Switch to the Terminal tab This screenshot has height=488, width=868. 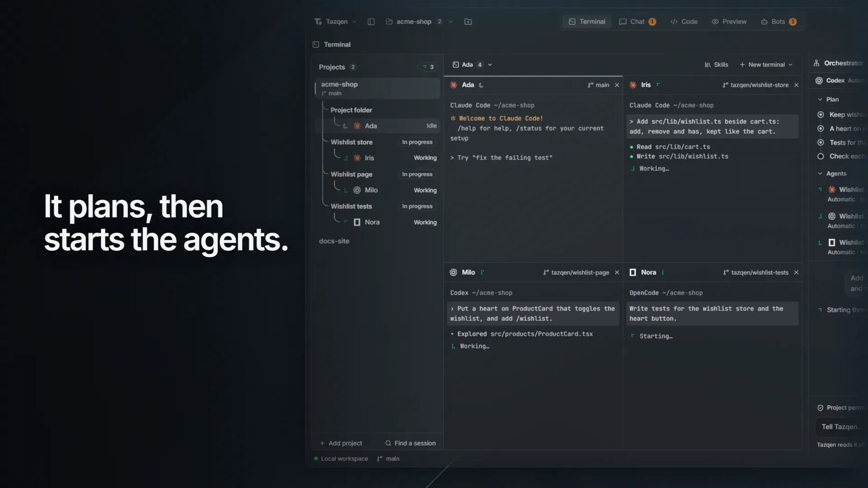click(587, 22)
